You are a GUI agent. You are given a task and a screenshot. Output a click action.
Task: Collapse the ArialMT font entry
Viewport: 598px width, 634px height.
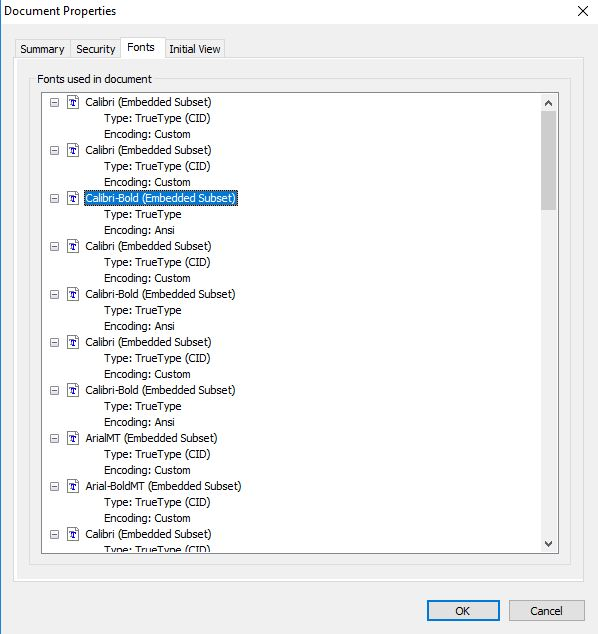(x=54, y=439)
